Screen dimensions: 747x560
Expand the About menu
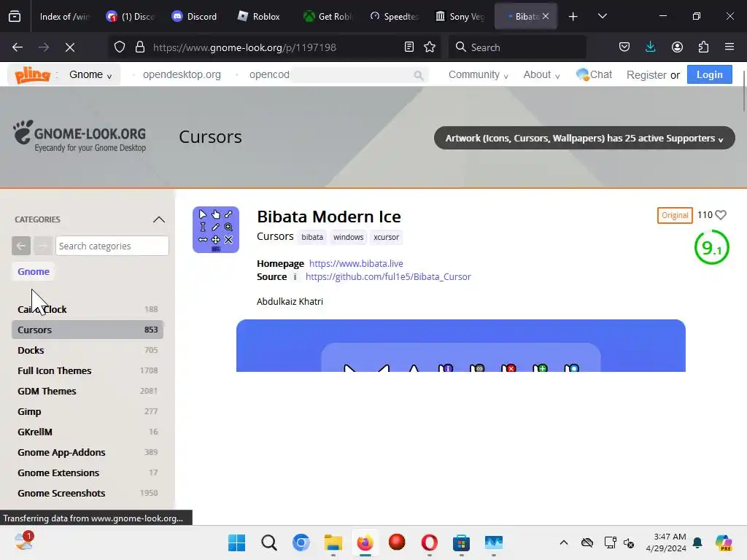[541, 75]
